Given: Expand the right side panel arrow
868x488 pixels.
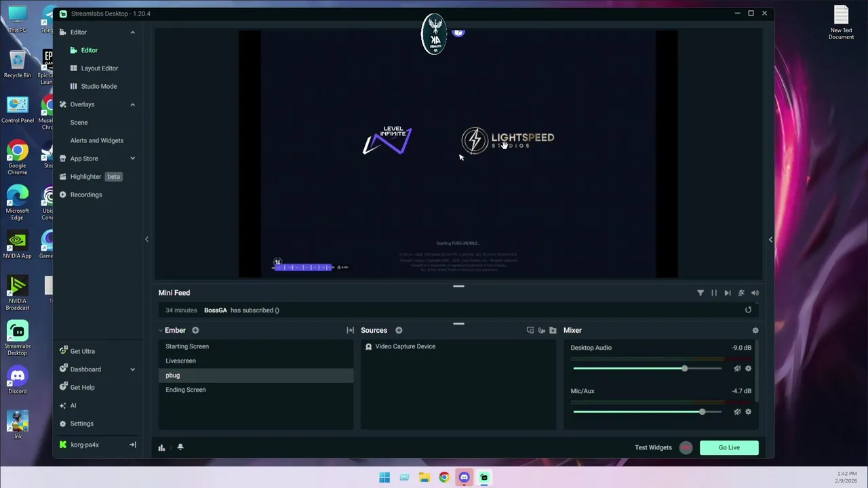Looking at the screenshot, I should pos(770,239).
